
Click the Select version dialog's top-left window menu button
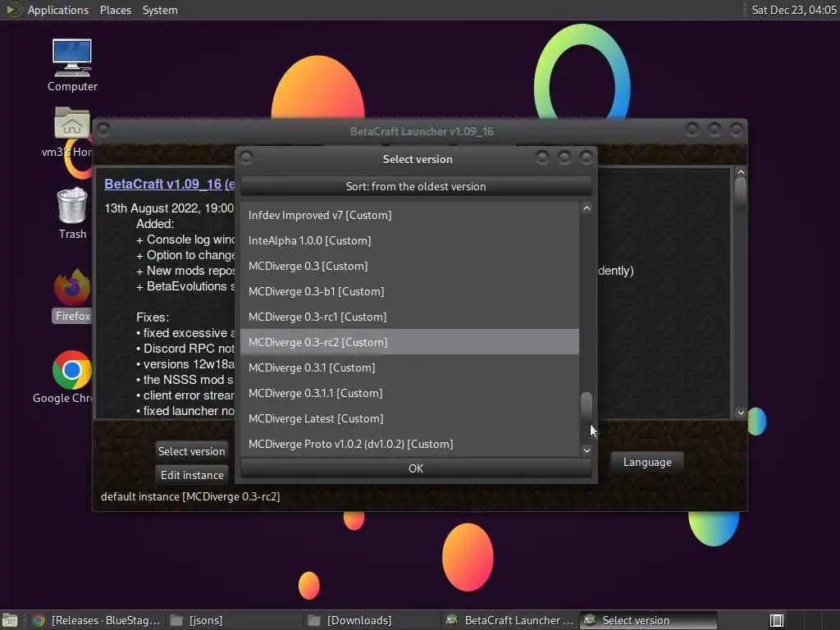pyautogui.click(x=246, y=157)
